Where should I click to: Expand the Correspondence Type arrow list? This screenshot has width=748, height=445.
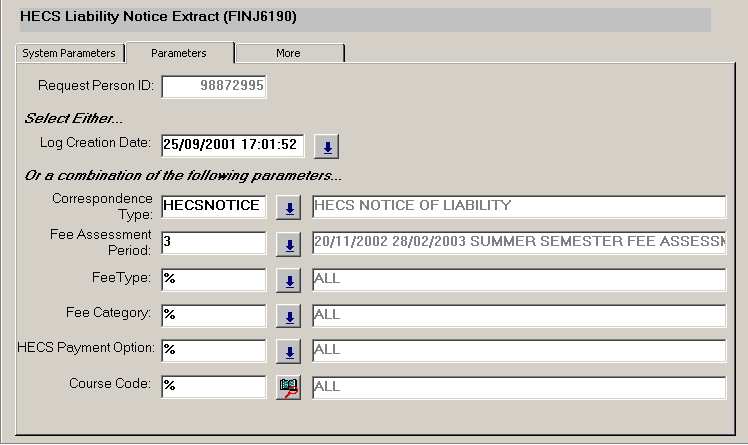pos(289,208)
